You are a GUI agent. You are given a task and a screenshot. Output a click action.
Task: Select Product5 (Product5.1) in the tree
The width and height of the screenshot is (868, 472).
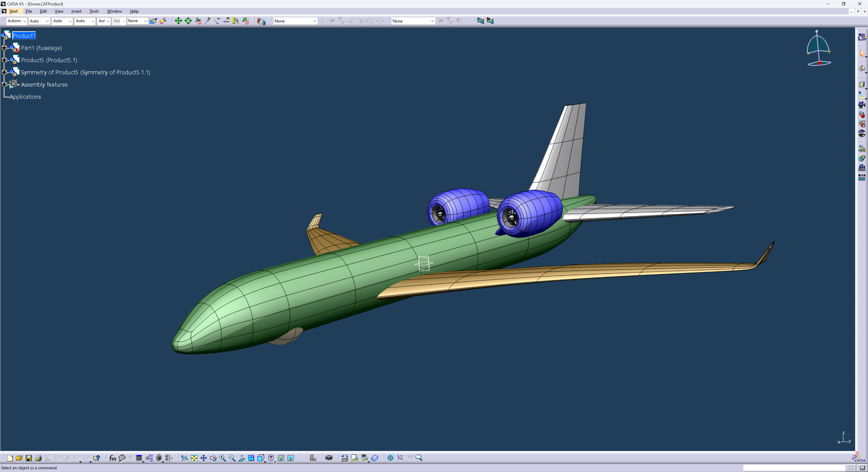click(x=49, y=60)
